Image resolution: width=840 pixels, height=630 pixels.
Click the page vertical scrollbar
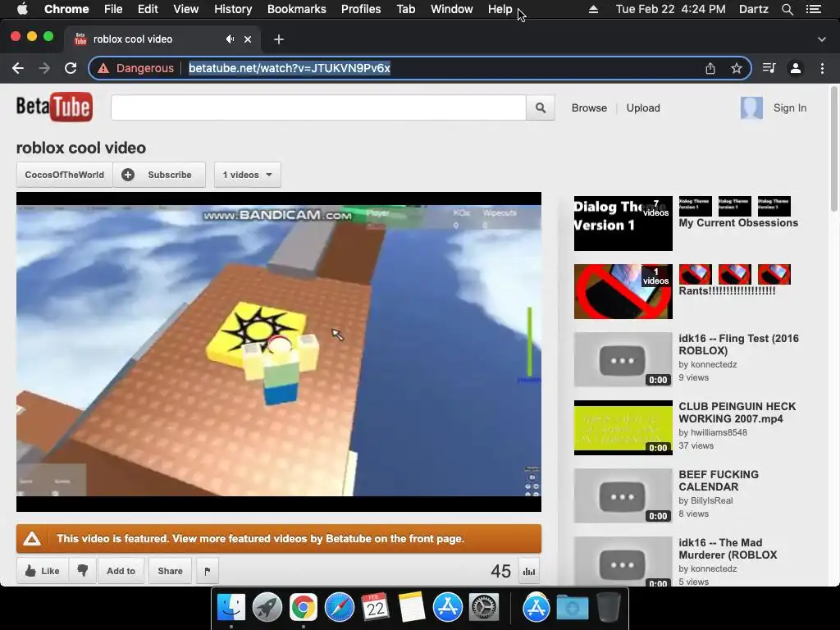pyautogui.click(x=833, y=149)
